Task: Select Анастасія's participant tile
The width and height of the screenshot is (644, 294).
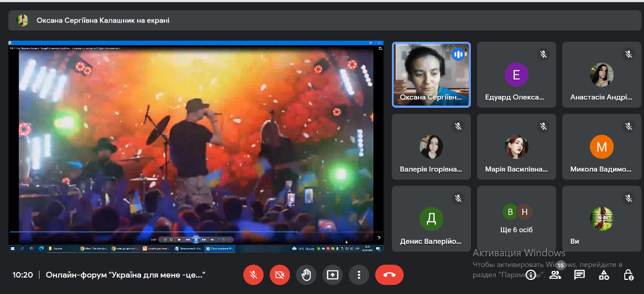Action: point(602,74)
